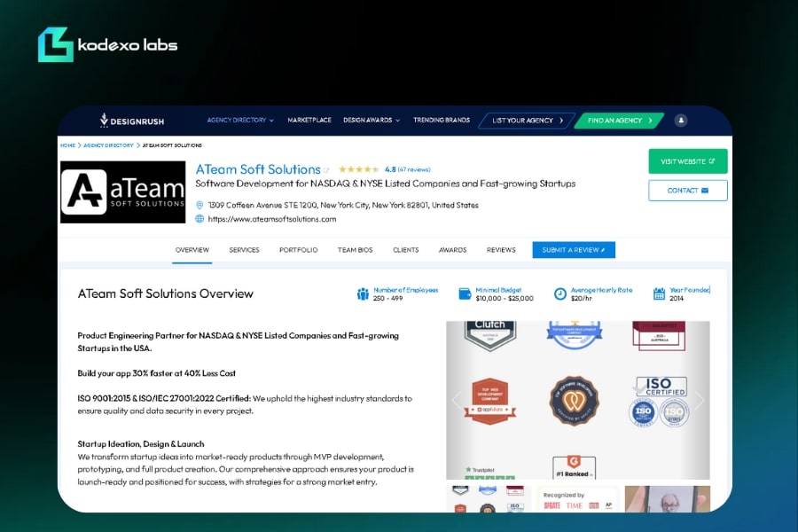Click the '$20/hr' hourly rate value

click(x=581, y=298)
